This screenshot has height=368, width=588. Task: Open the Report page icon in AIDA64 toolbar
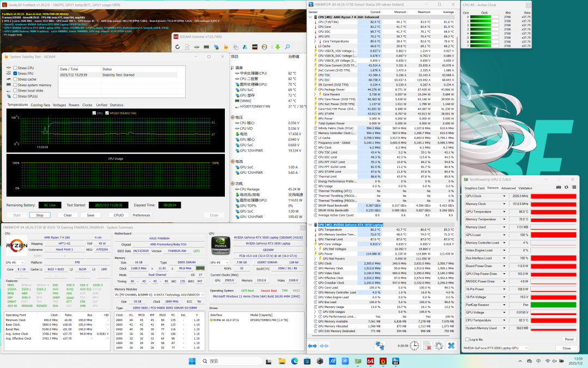[x=187, y=47]
